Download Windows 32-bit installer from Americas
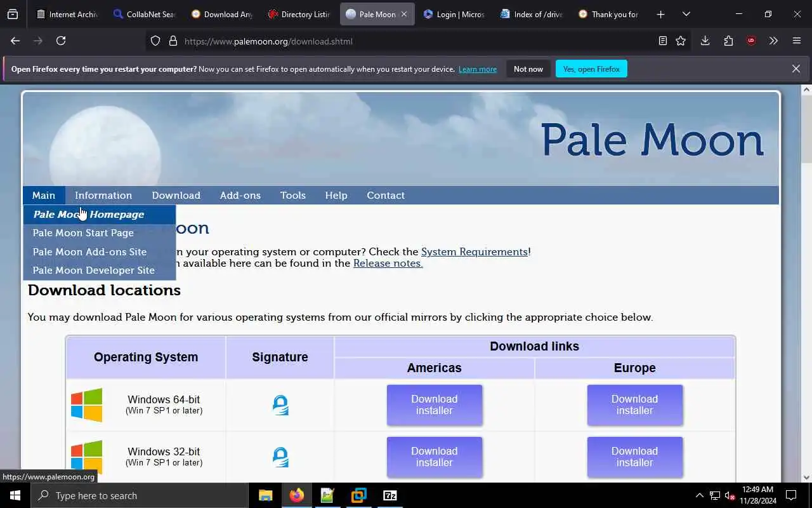The width and height of the screenshot is (812, 508). click(x=435, y=457)
